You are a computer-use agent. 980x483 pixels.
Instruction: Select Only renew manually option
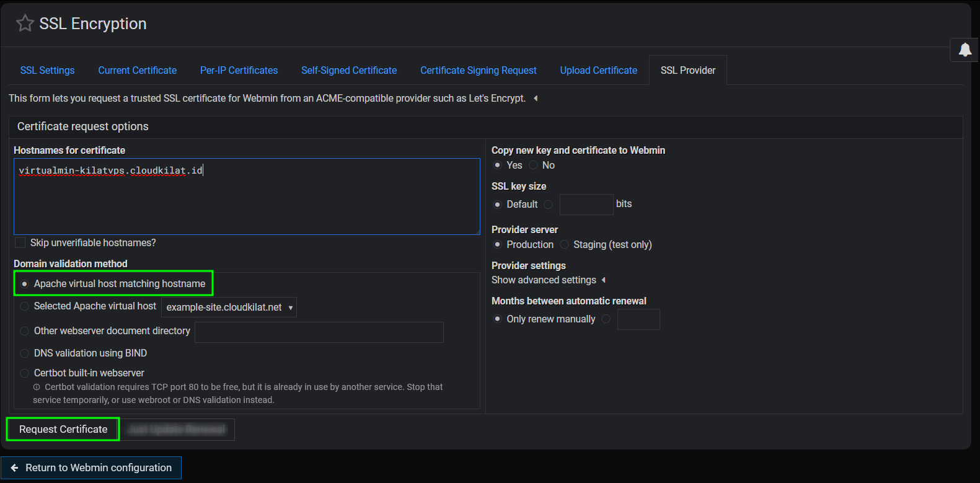click(x=497, y=319)
